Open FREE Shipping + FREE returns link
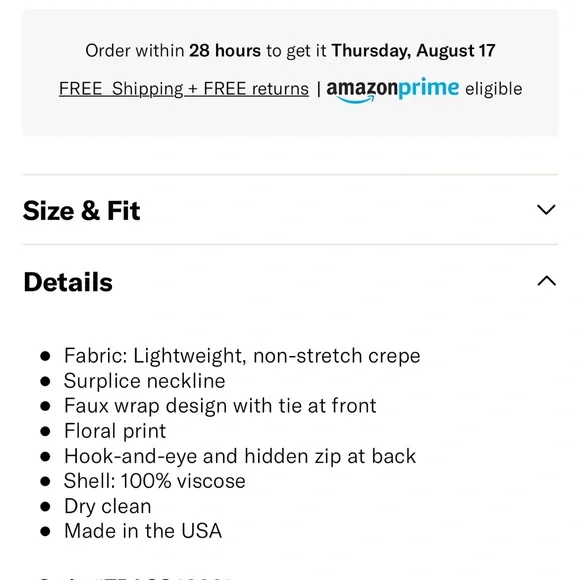580x580 pixels. (x=184, y=89)
